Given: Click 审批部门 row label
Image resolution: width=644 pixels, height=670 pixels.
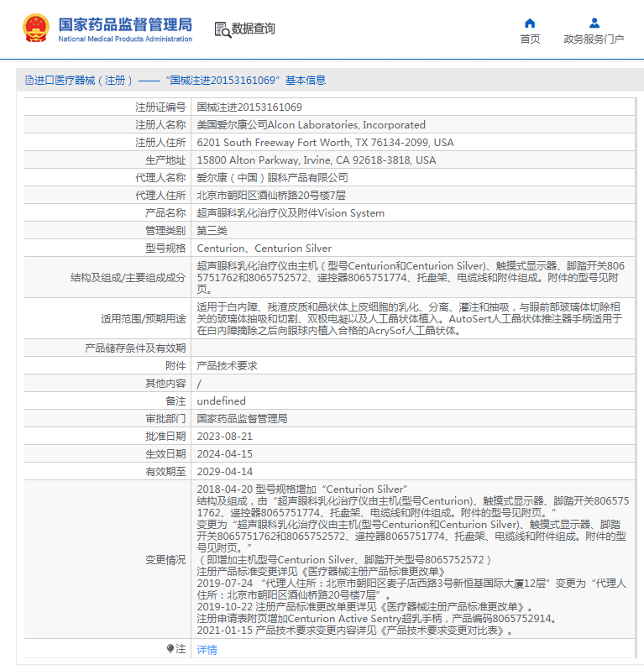Looking at the screenshot, I should click(165, 419).
